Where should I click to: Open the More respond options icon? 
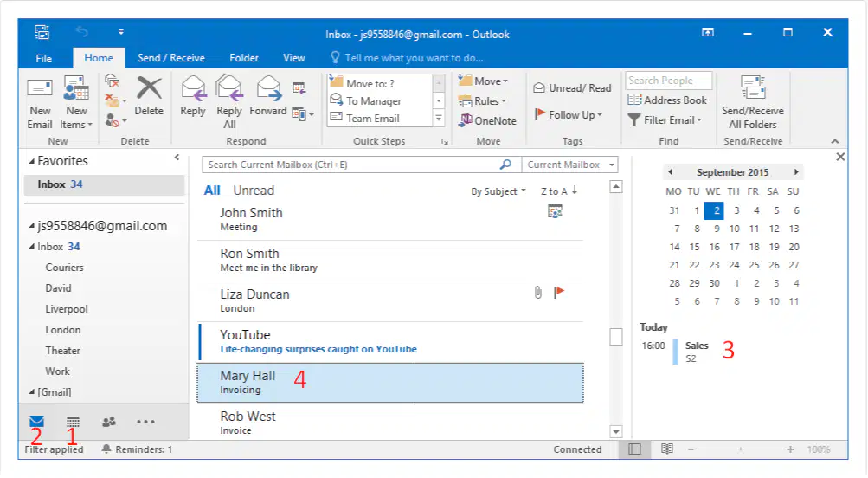[303, 114]
